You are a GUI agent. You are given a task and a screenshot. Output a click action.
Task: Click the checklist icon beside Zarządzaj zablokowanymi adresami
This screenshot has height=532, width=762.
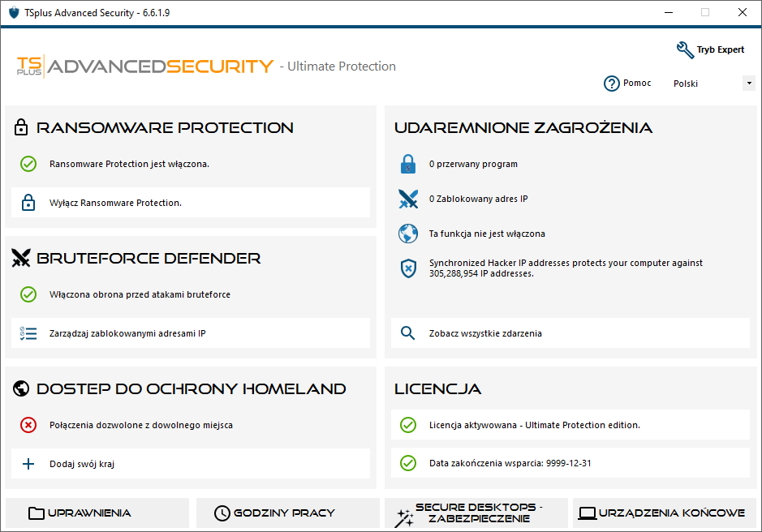[x=28, y=333]
